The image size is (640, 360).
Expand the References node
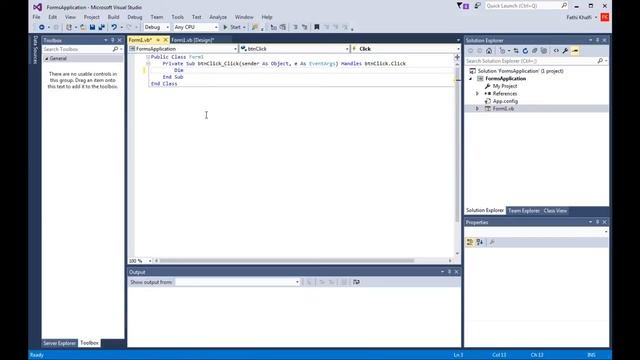pyautogui.click(x=477, y=93)
